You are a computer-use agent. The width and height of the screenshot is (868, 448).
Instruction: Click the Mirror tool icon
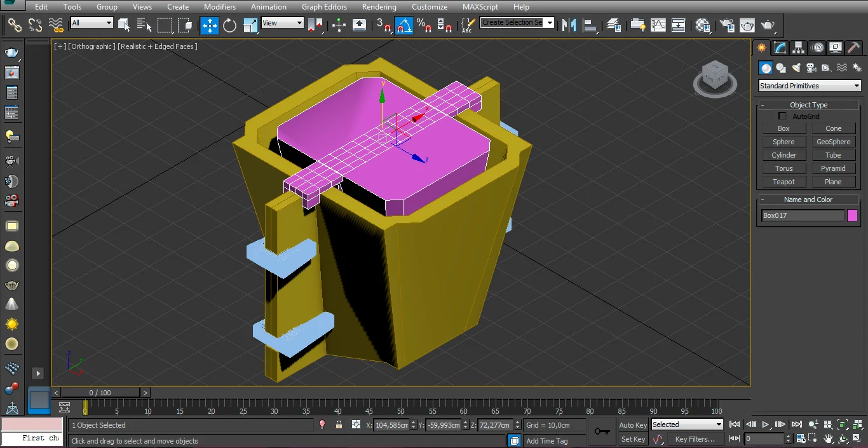[x=570, y=25]
